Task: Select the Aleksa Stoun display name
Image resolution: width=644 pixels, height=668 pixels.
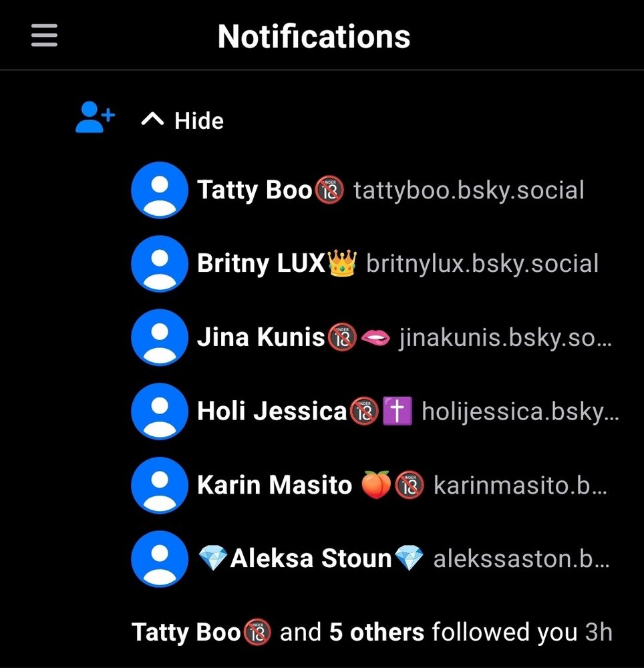Action: point(311,558)
